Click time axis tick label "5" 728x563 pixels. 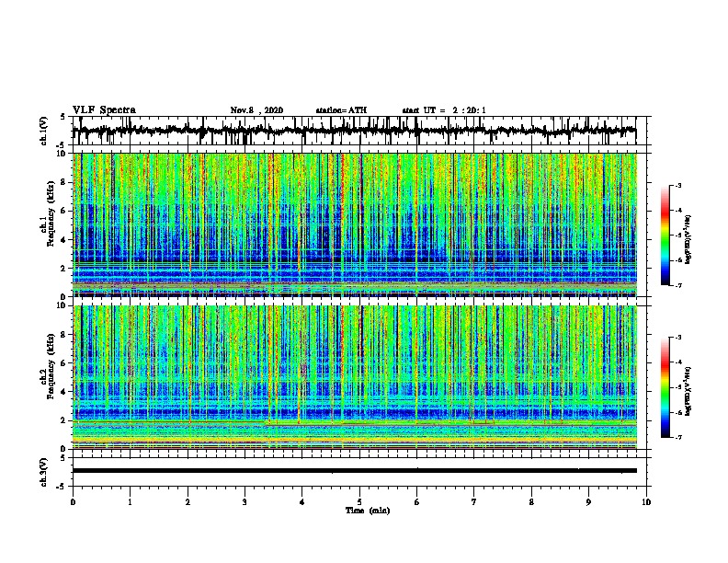(359, 502)
